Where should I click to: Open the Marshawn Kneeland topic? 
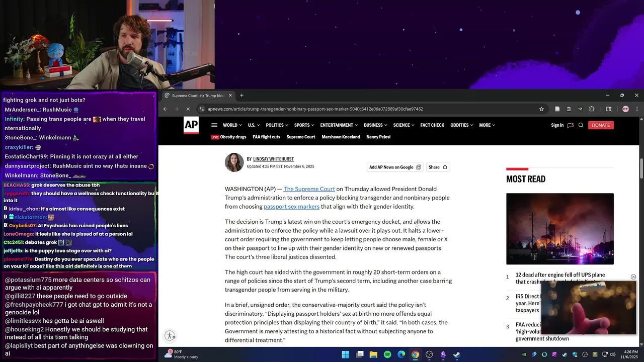point(341,137)
